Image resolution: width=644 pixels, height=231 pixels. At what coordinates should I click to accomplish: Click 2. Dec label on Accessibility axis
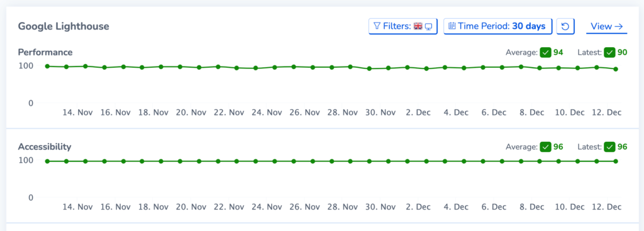(417, 207)
